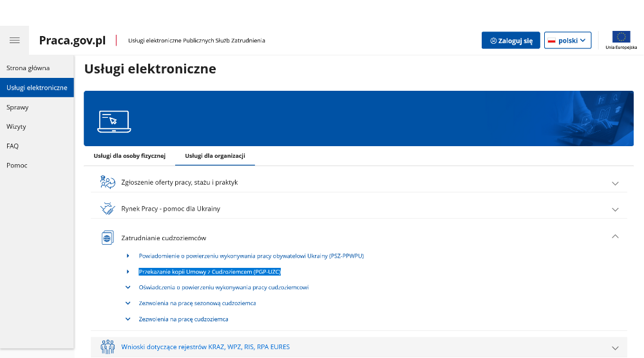This screenshot has width=644, height=358.
Task: Click the people group registry icon
Action: click(x=108, y=348)
